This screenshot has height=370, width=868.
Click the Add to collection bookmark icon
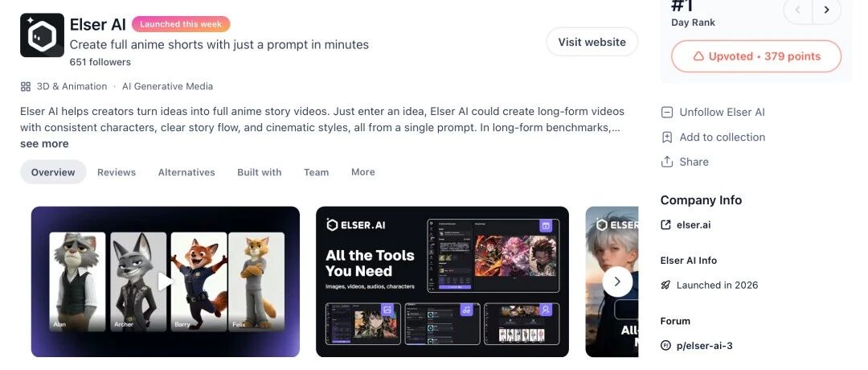667,138
